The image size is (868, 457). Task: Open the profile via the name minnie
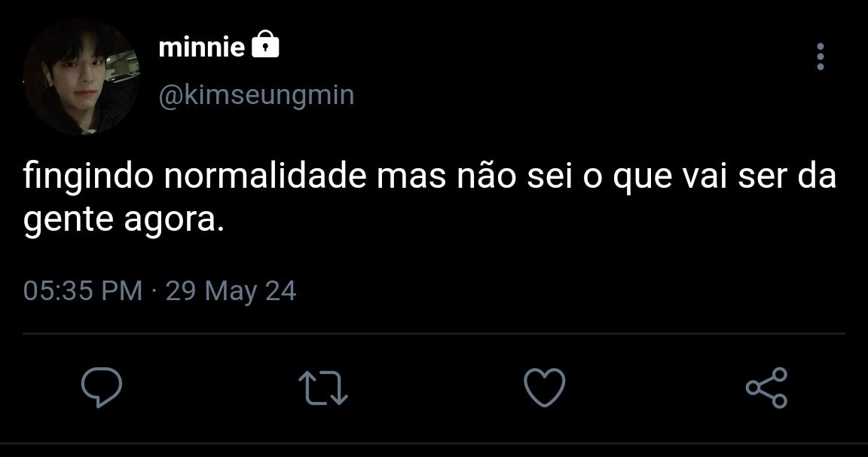click(201, 47)
